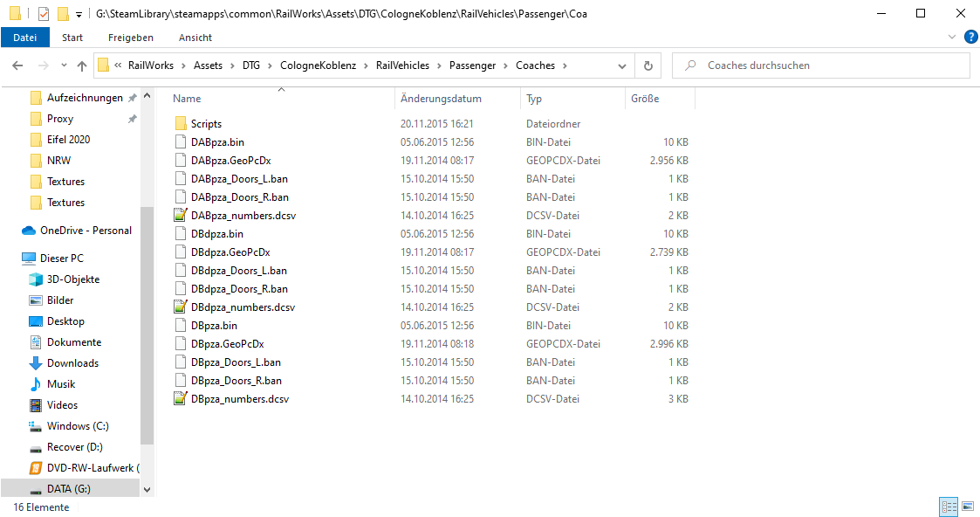Switch to large thumbnails view in status bar

pyautogui.click(x=968, y=507)
